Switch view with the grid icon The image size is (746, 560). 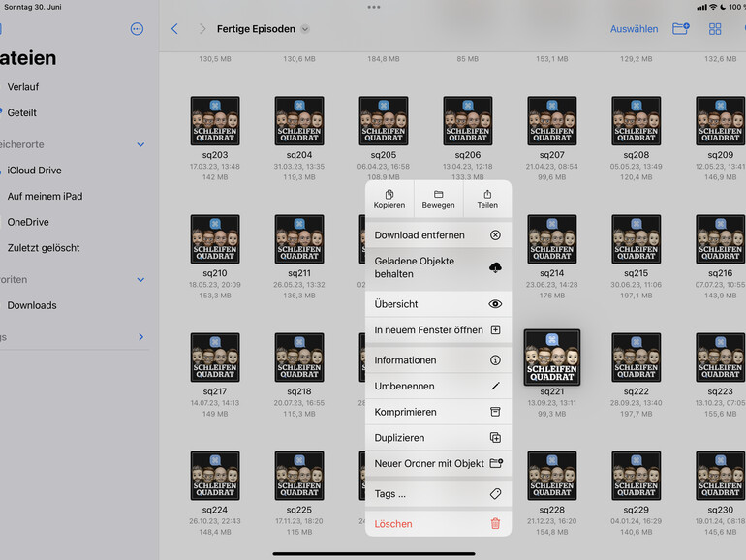click(715, 29)
